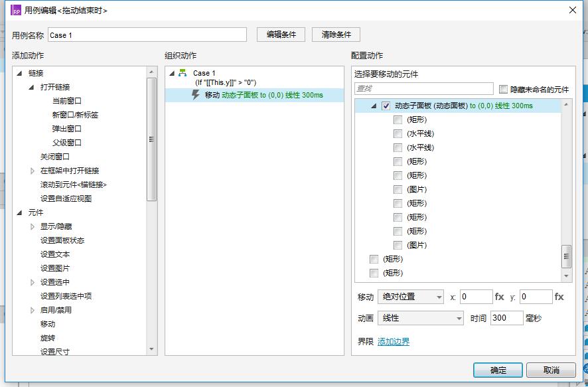The height and width of the screenshot is (387, 588).
Task: Confirm with the 确定 button
Action: [x=498, y=370]
